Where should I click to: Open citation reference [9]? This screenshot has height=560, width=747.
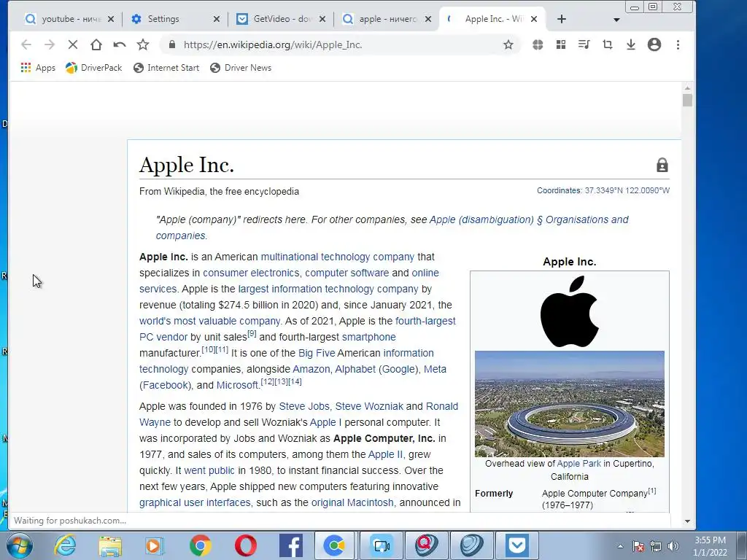click(252, 334)
